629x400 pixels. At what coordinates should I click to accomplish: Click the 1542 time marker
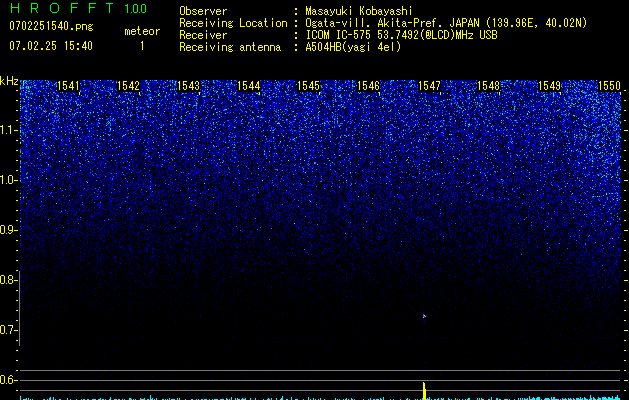[x=128, y=86]
